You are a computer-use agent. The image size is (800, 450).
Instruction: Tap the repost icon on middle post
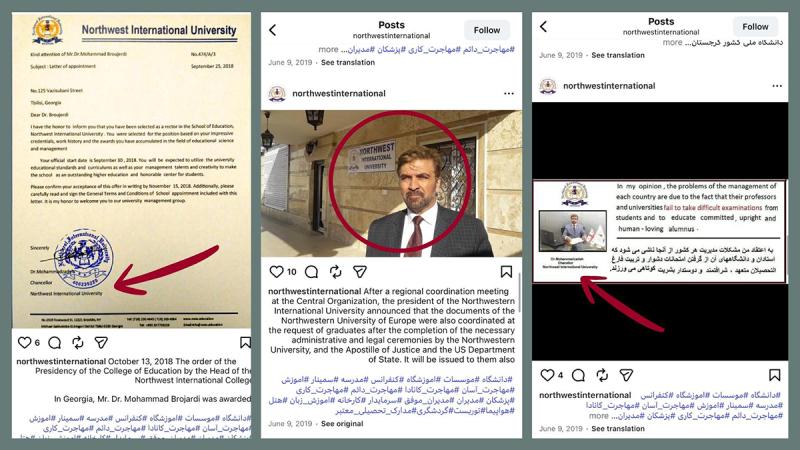point(335,272)
